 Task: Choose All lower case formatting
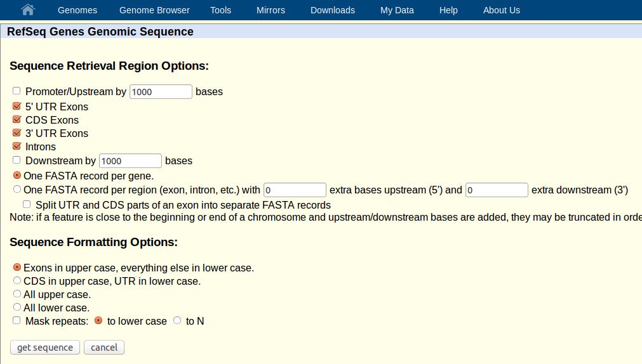(17, 307)
